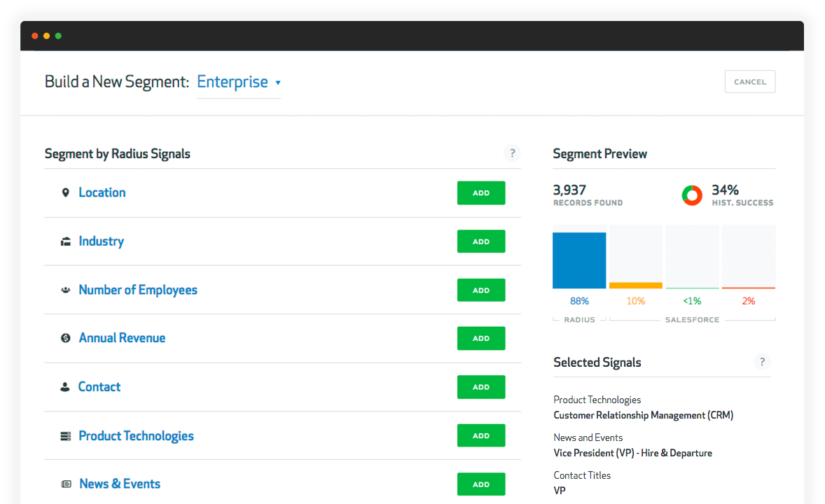Add the Annual Revenue signal

coord(481,338)
